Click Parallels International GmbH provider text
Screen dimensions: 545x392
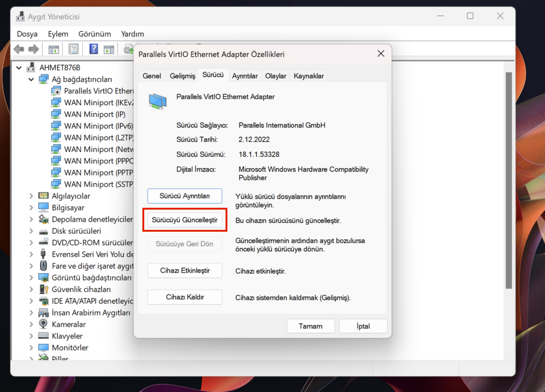282,125
